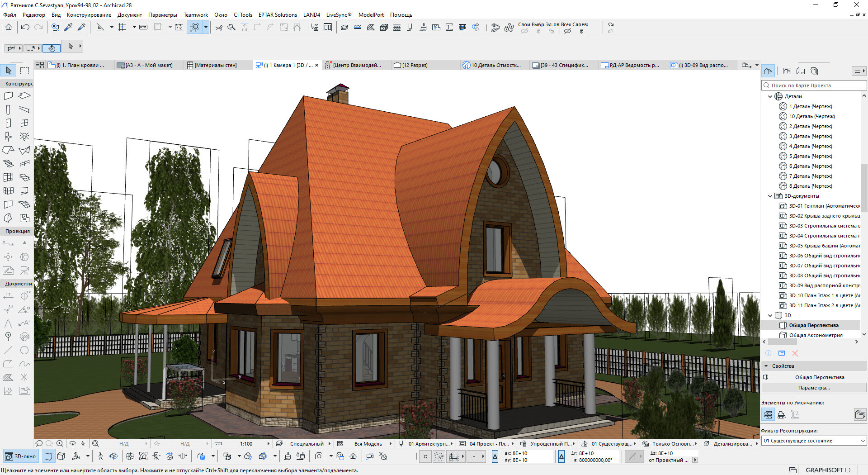Click the Параметры... button
Viewport: 868px width, 475px height.
point(814,388)
